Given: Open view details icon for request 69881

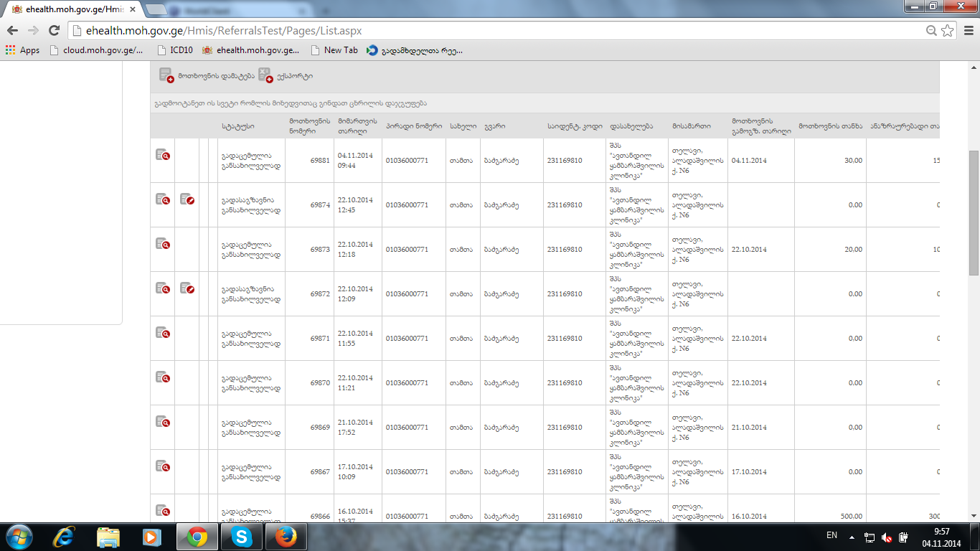Looking at the screenshot, I should click(x=163, y=154).
